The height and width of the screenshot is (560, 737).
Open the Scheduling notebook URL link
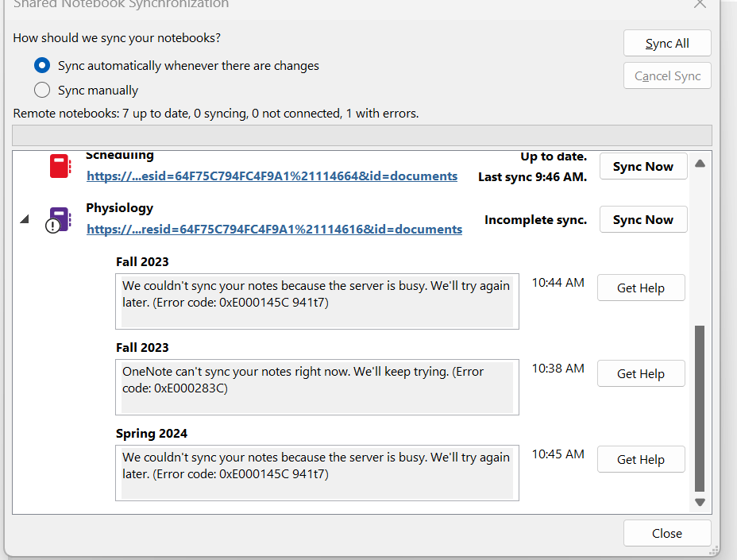[272, 176]
